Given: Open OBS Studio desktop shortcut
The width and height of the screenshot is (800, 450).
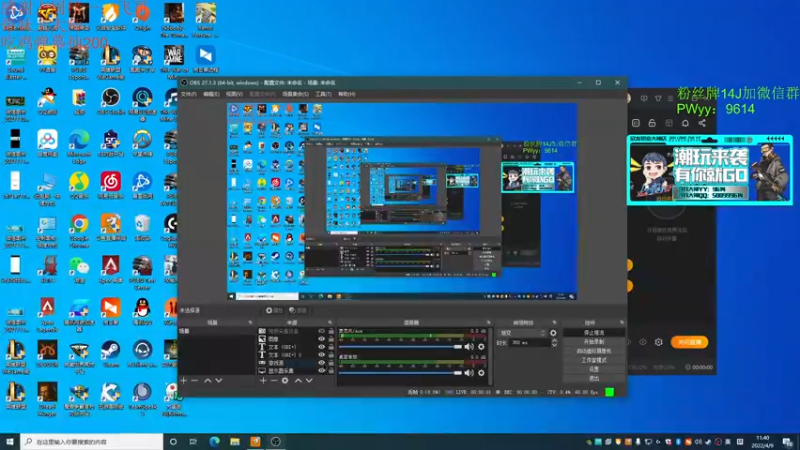Looking at the screenshot, I should (x=110, y=102).
